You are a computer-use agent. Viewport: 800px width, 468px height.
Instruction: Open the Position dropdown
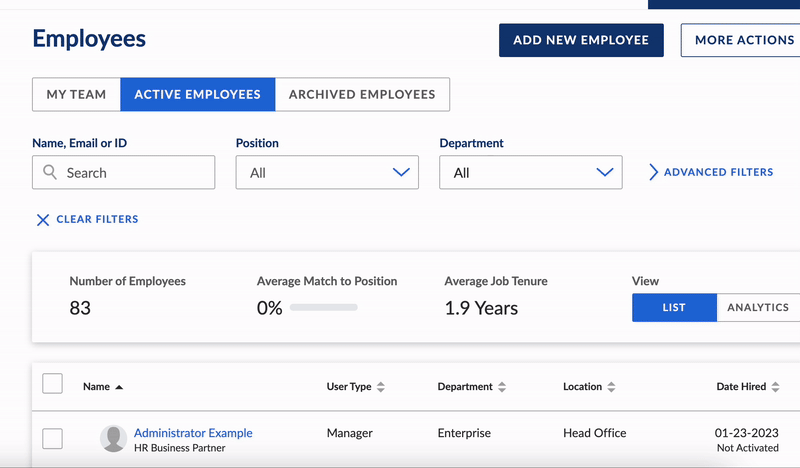click(x=327, y=173)
